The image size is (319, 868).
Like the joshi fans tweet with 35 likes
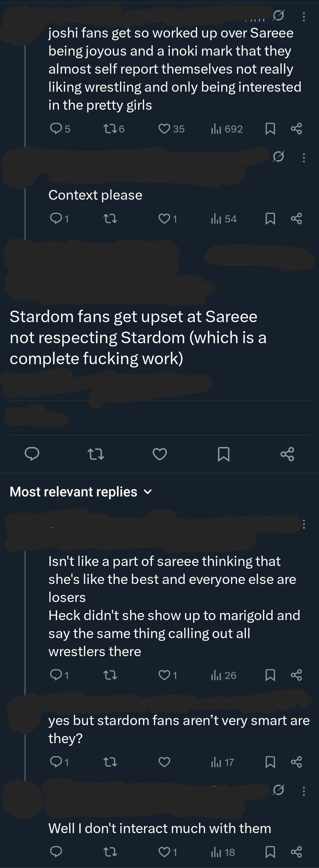coord(165,129)
